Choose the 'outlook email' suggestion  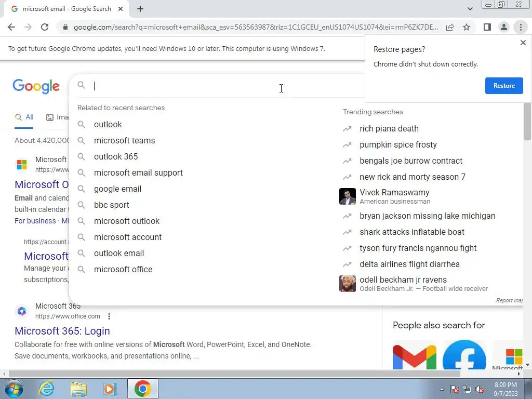119,254
